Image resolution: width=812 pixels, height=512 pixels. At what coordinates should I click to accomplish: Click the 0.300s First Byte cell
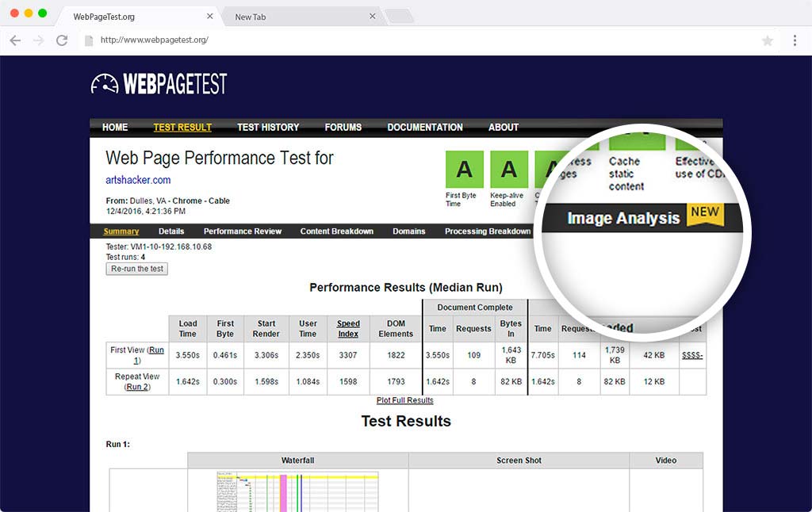pos(225,381)
